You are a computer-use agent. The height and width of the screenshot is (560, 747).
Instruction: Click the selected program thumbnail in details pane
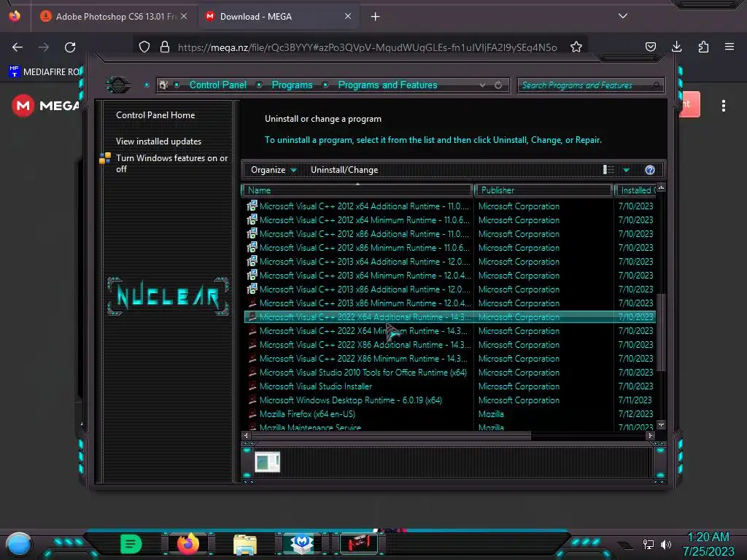point(267,462)
